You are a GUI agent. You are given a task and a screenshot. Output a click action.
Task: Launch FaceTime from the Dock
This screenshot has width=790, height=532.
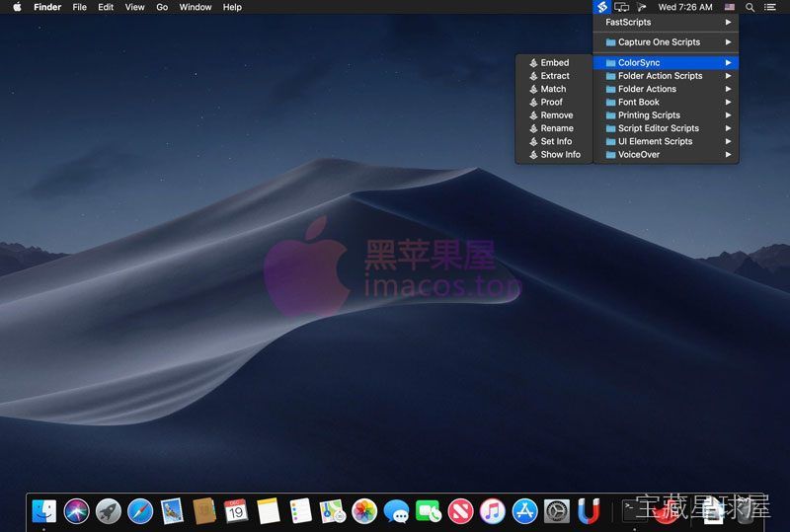tap(429, 511)
